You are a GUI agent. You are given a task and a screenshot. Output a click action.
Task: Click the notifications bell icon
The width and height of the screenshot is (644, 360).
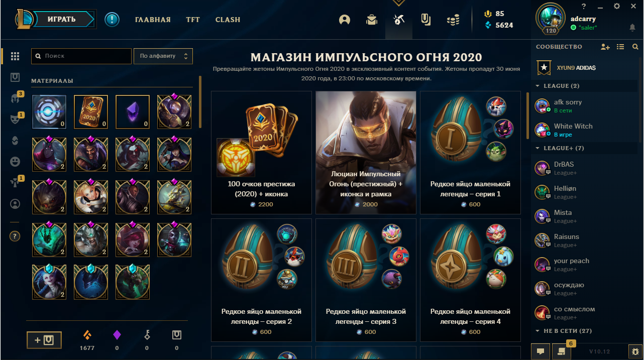[632, 27]
